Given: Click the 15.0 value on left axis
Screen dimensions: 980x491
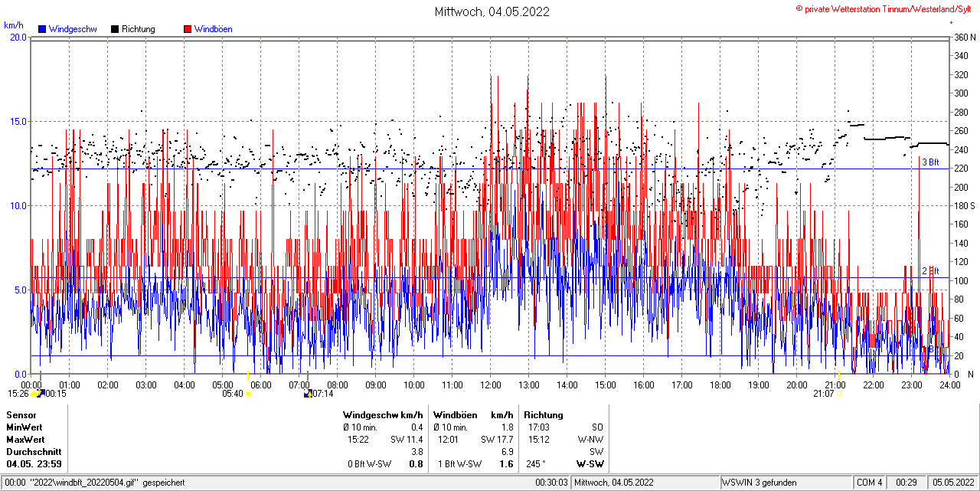Looking at the screenshot, I should click(18, 121).
